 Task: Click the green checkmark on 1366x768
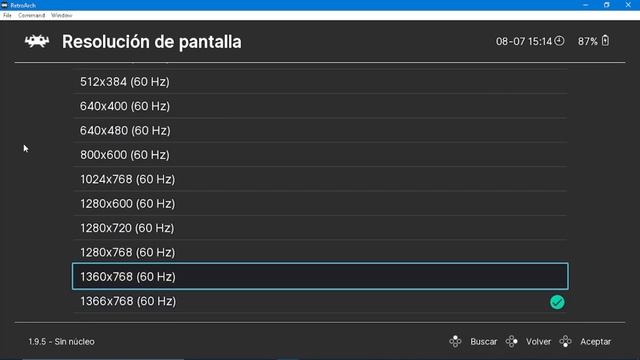tap(557, 302)
